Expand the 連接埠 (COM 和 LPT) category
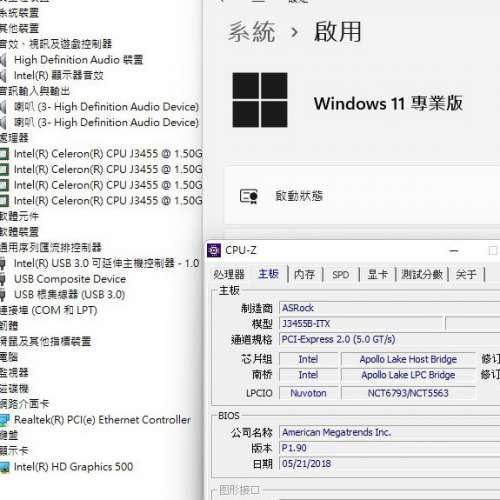Viewport: 500px width, 500px height. [48, 310]
